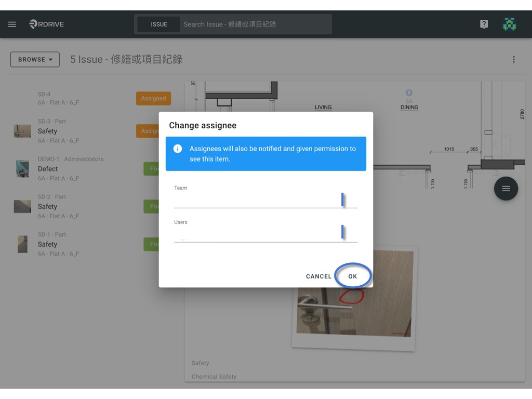Click the 6A location pin on floor plan

[409, 93]
